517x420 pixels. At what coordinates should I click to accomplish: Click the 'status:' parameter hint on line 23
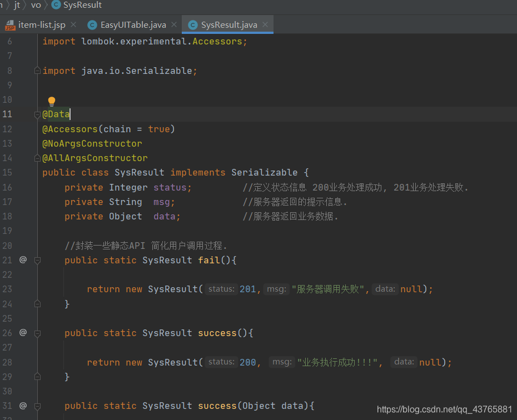click(221, 289)
